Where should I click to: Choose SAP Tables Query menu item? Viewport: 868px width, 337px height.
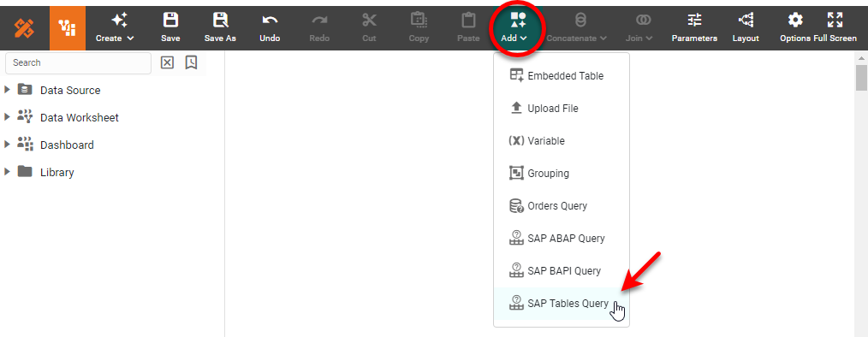tap(562, 304)
